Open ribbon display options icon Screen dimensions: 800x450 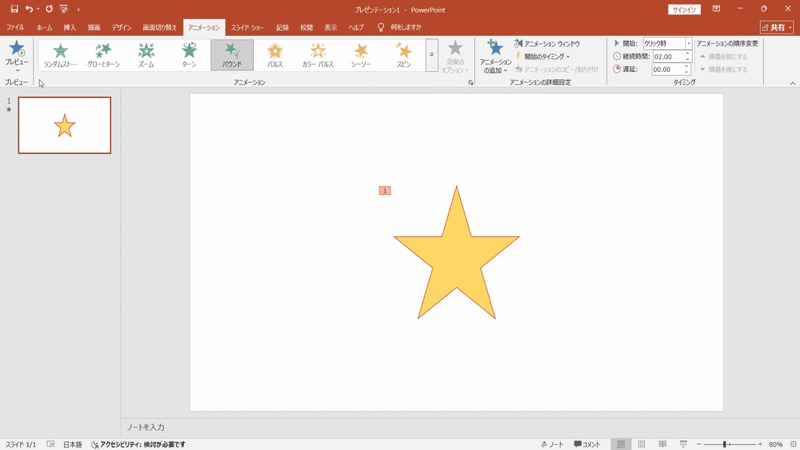[x=716, y=9]
